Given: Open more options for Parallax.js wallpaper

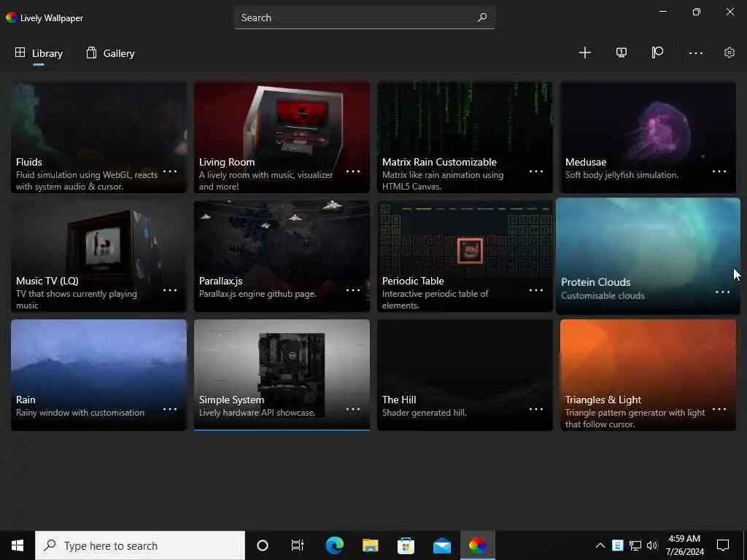Looking at the screenshot, I should pos(353,290).
